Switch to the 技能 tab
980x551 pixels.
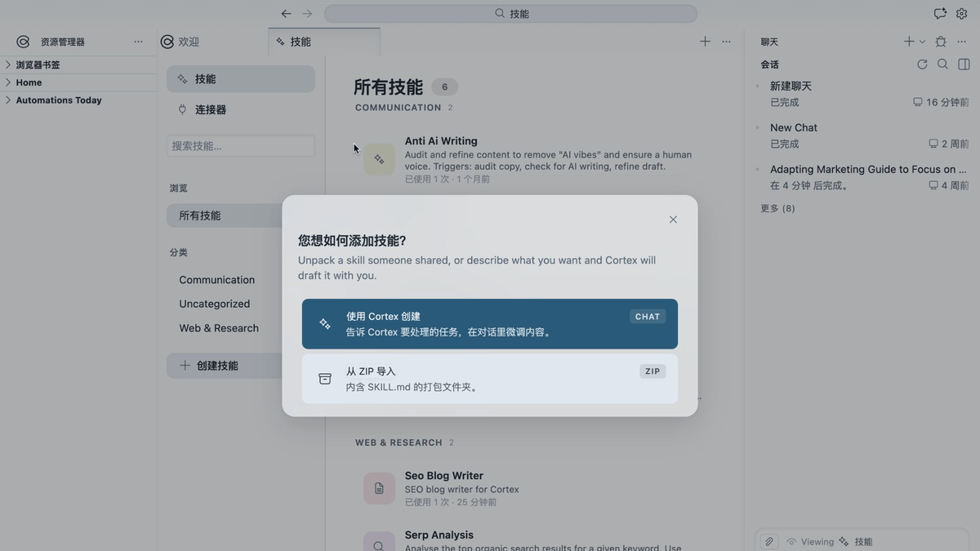[x=324, y=42]
